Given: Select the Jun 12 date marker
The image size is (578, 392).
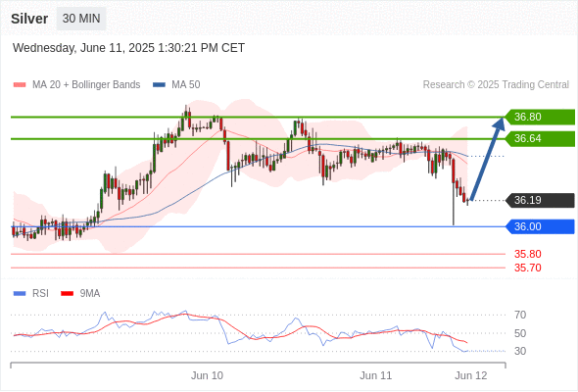Looking at the screenshot, I should pyautogui.click(x=471, y=375).
